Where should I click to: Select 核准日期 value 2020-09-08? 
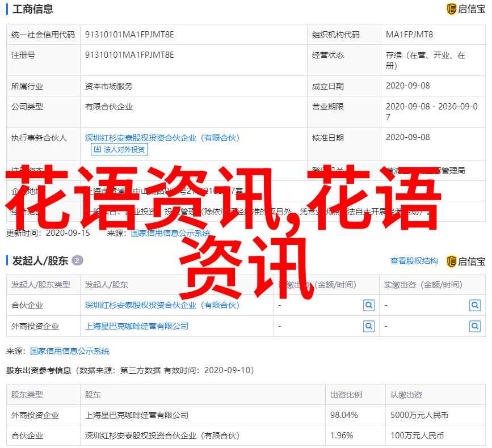coord(407,137)
